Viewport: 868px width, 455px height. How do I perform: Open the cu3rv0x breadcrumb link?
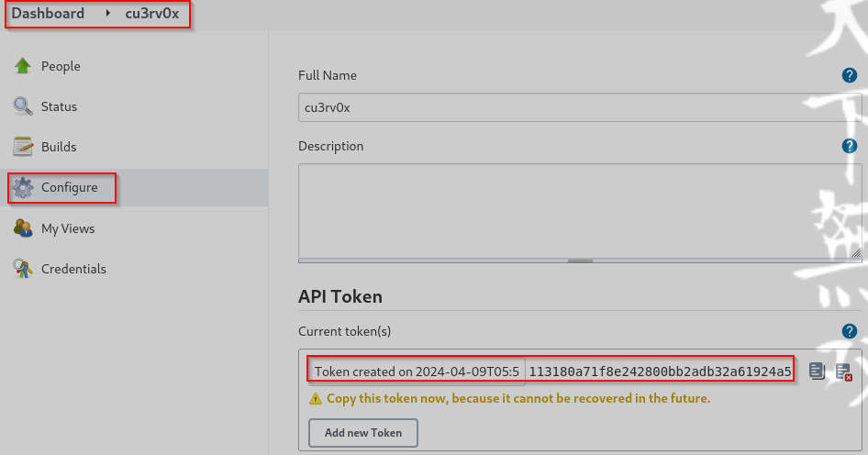(152, 14)
